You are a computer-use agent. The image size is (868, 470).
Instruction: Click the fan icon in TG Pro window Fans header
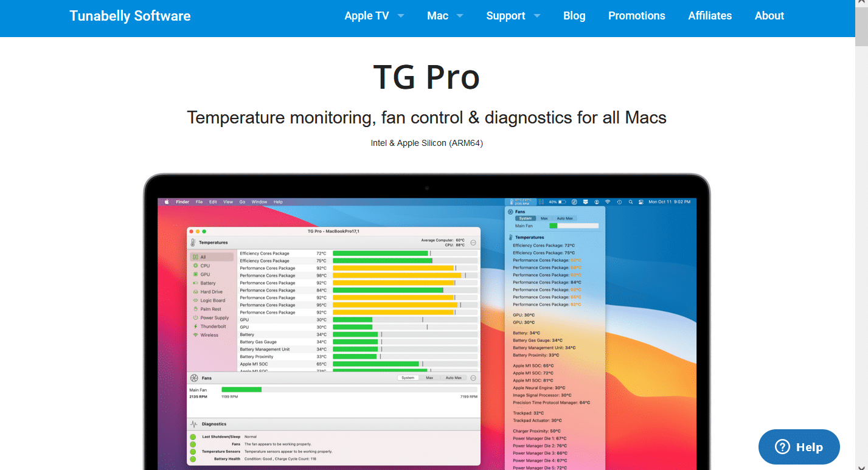click(x=194, y=378)
